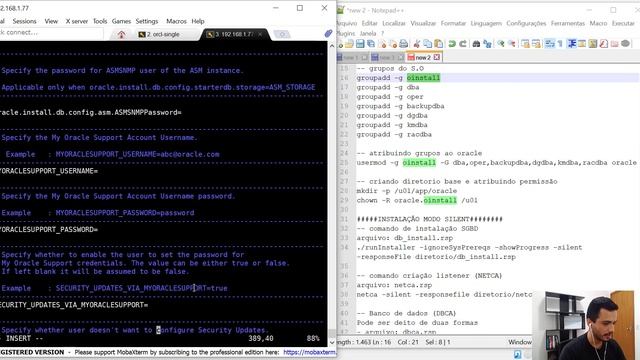The height and width of the screenshot is (360, 640).
Task: Click the record macro icon in Notepad++
Action: point(625,44)
